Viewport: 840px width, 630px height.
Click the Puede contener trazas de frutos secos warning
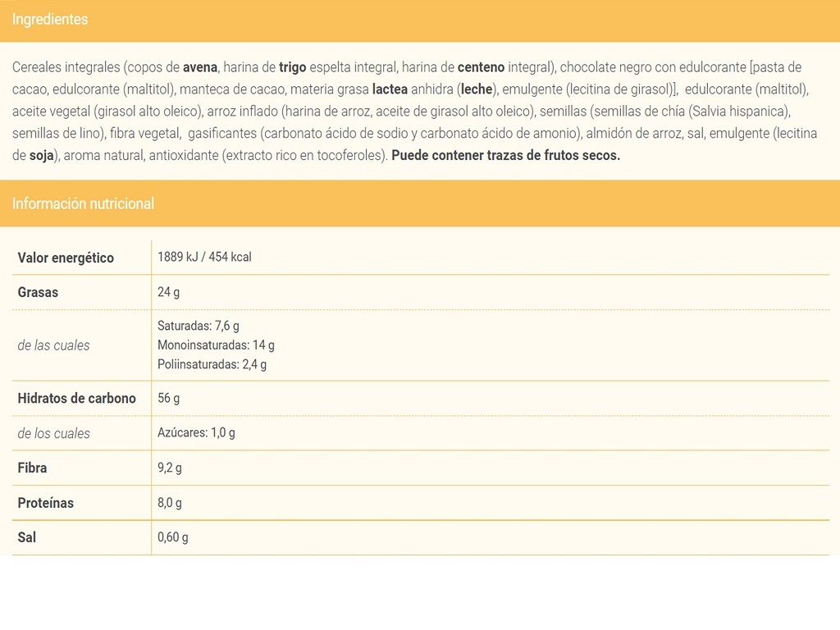click(505, 156)
